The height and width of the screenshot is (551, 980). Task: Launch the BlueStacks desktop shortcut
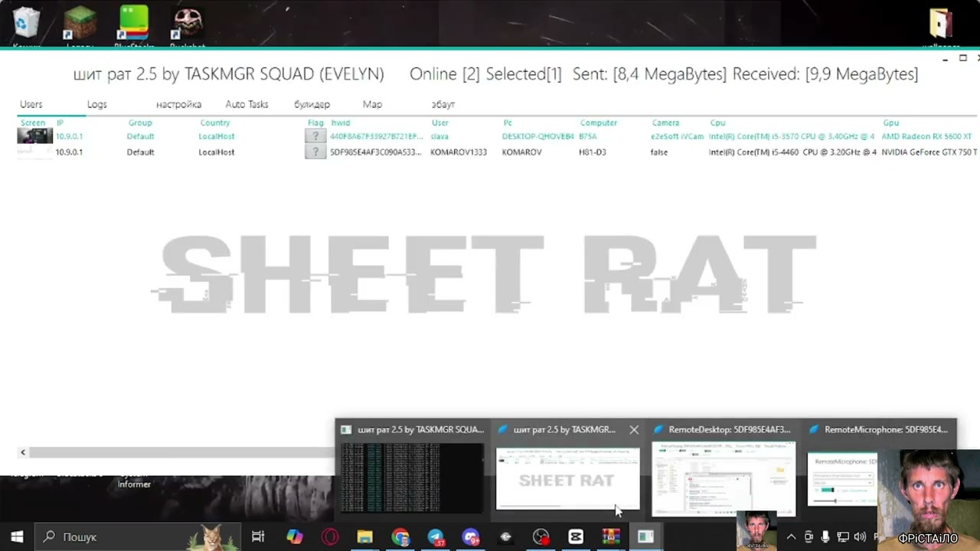click(x=134, y=24)
